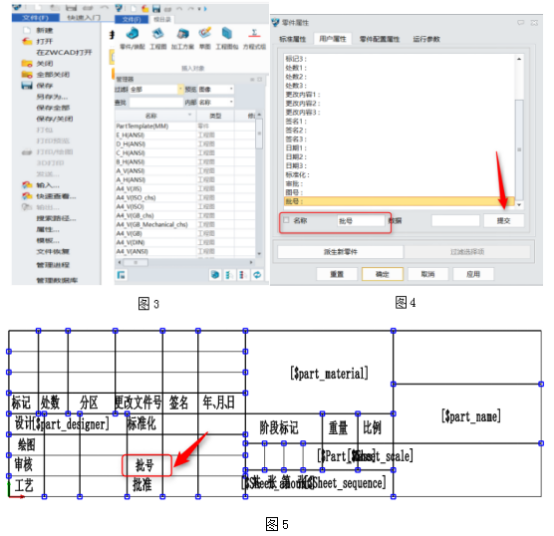The height and width of the screenshot is (536, 554).
Task: Click the 关闭 (Close) folder icon
Action: click(x=27, y=64)
